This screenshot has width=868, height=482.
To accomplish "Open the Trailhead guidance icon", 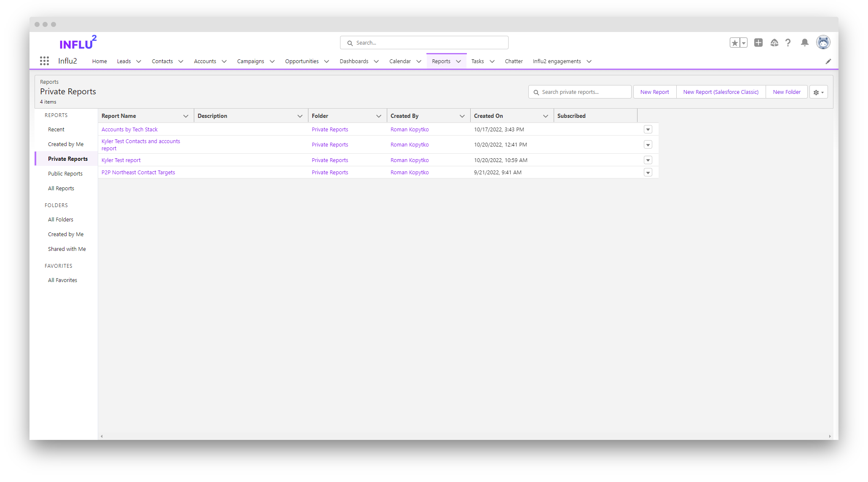I will pos(774,43).
